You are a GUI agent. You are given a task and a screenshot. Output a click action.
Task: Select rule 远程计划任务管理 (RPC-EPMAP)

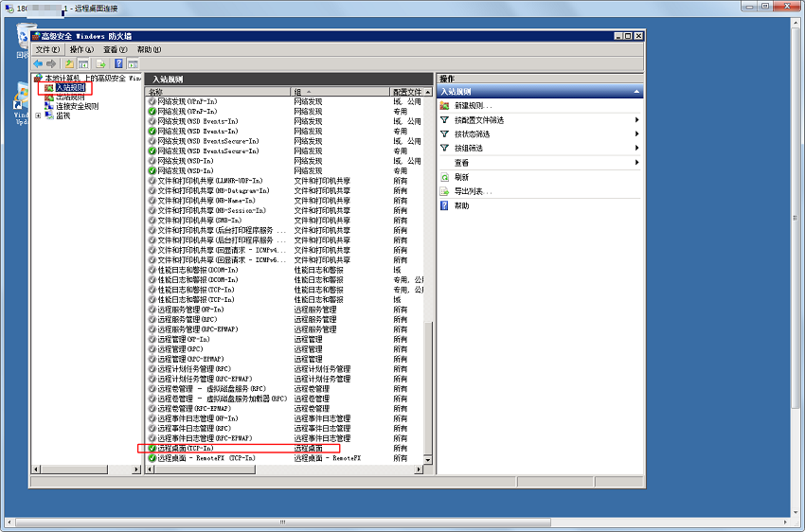coord(205,379)
